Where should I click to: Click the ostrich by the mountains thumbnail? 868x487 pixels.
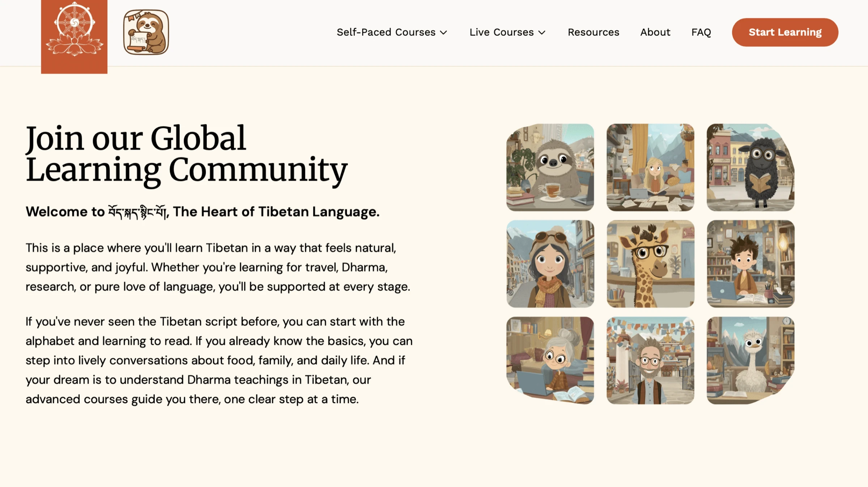pyautogui.click(x=749, y=360)
